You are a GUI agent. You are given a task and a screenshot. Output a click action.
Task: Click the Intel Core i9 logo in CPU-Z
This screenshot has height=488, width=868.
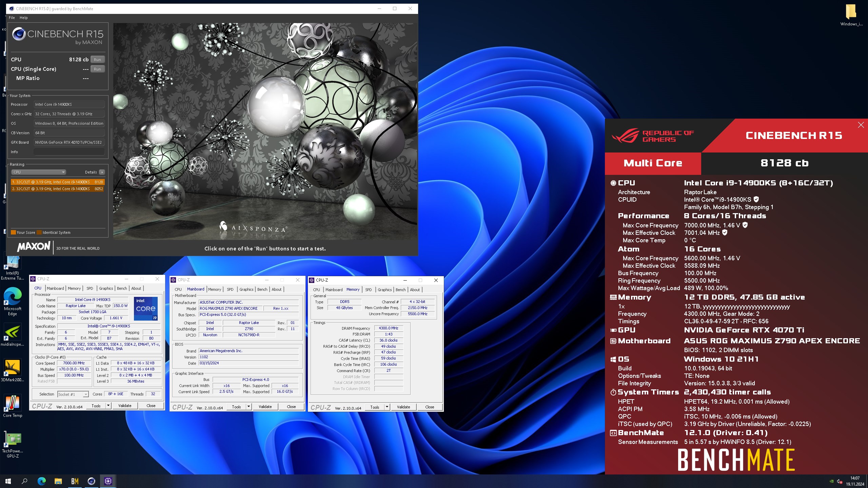(x=146, y=308)
